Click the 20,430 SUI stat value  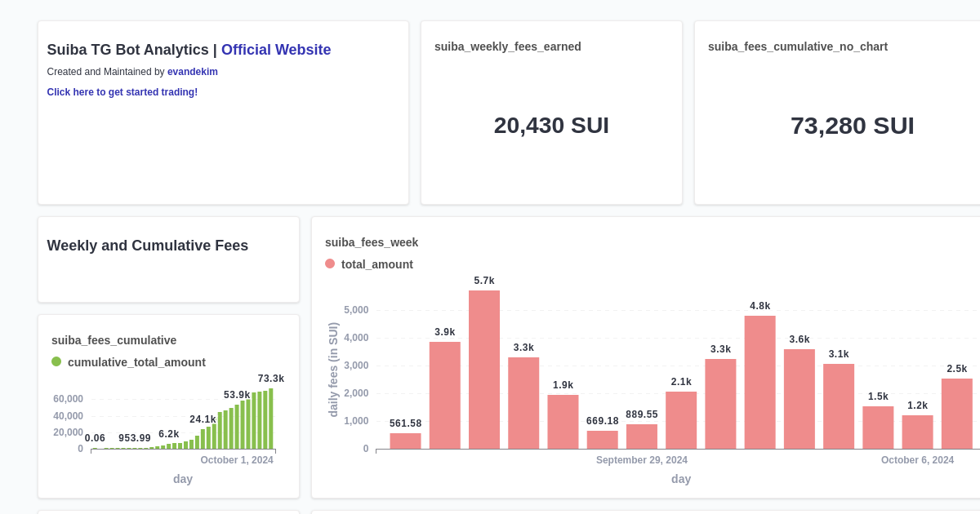[551, 126]
